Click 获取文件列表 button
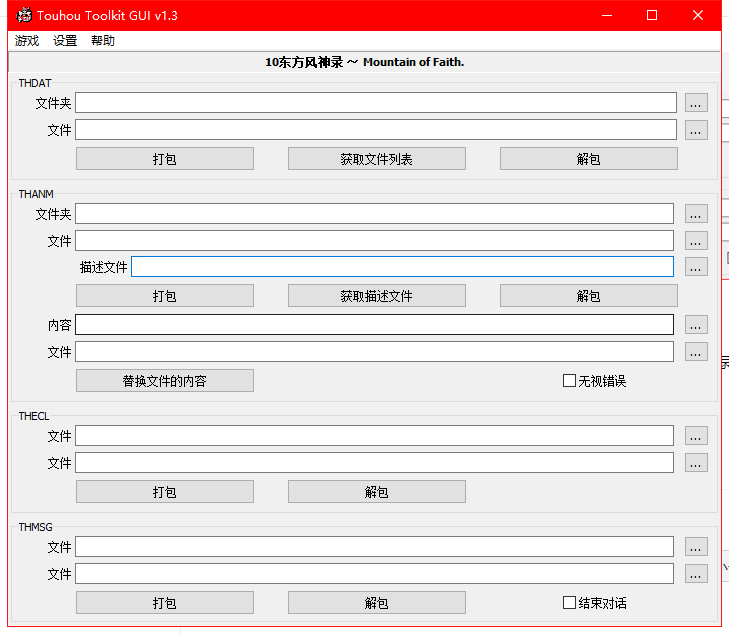The width and height of the screenshot is (729, 634). 377,159
